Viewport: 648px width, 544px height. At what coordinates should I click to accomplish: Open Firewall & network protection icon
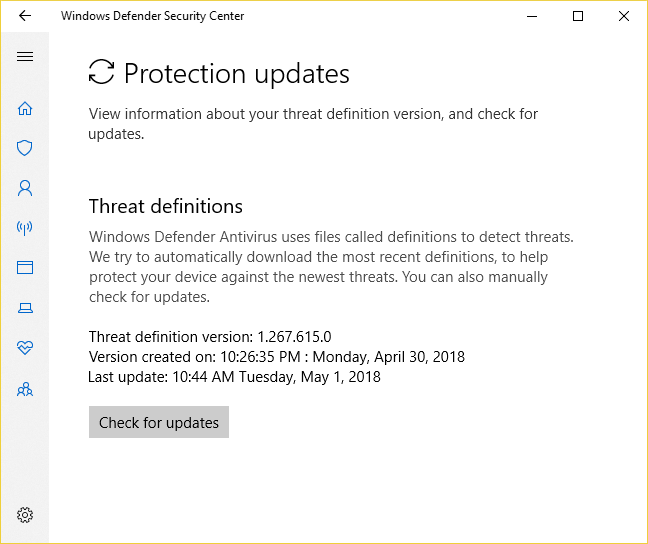tap(25, 228)
